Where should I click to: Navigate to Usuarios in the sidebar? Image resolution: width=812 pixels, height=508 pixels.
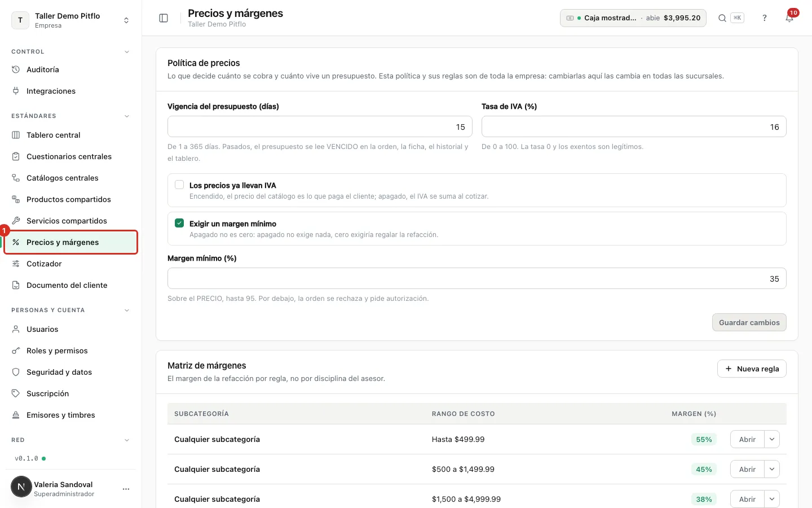(x=71, y=329)
